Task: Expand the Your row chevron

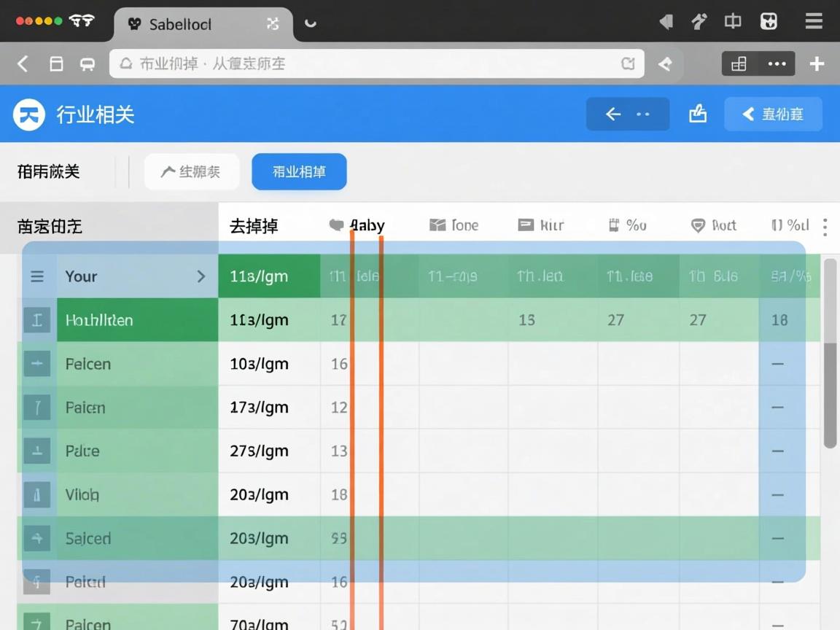Action: point(201,276)
